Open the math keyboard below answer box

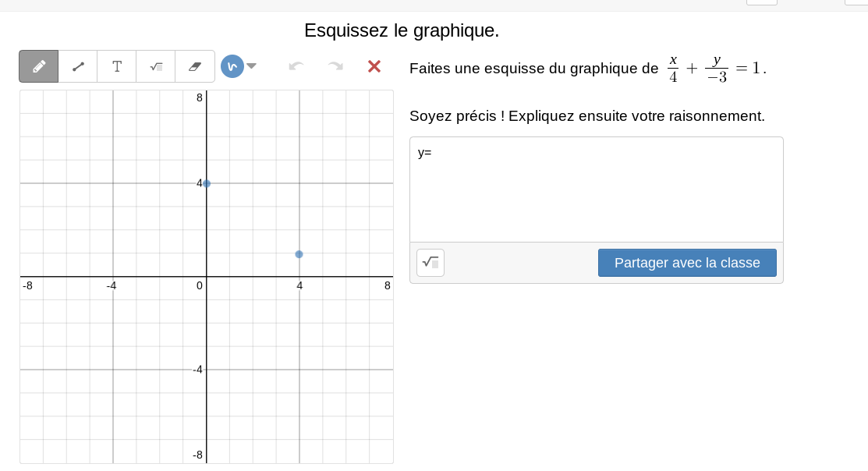click(x=430, y=263)
